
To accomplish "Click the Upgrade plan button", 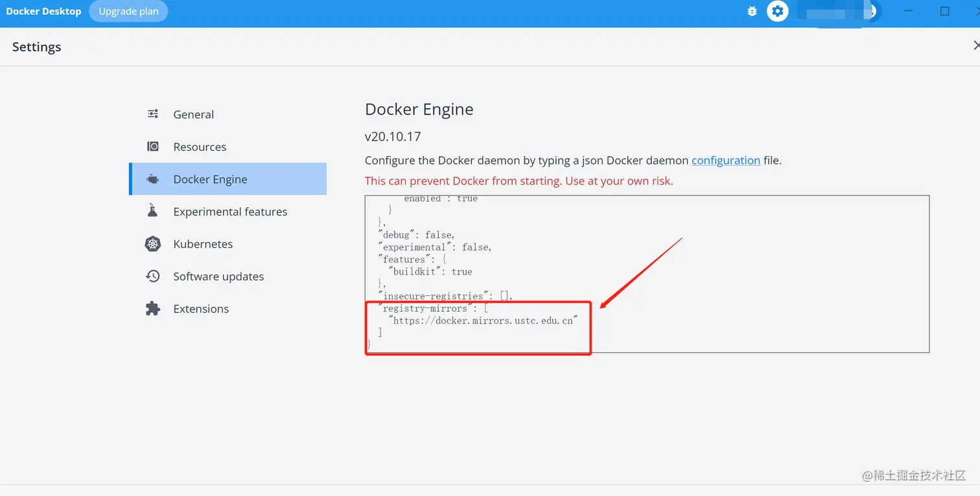I will 128,11.
